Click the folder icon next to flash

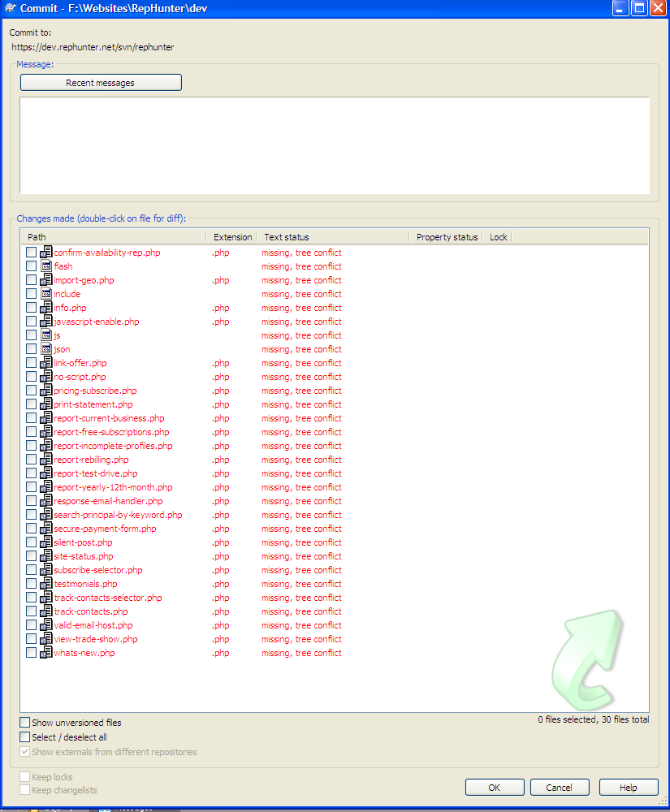point(46,266)
